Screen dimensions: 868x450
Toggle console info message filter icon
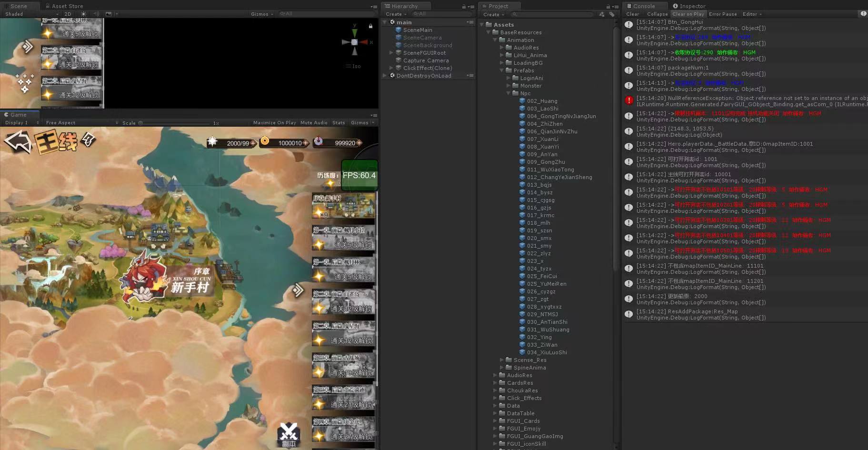[863, 14]
